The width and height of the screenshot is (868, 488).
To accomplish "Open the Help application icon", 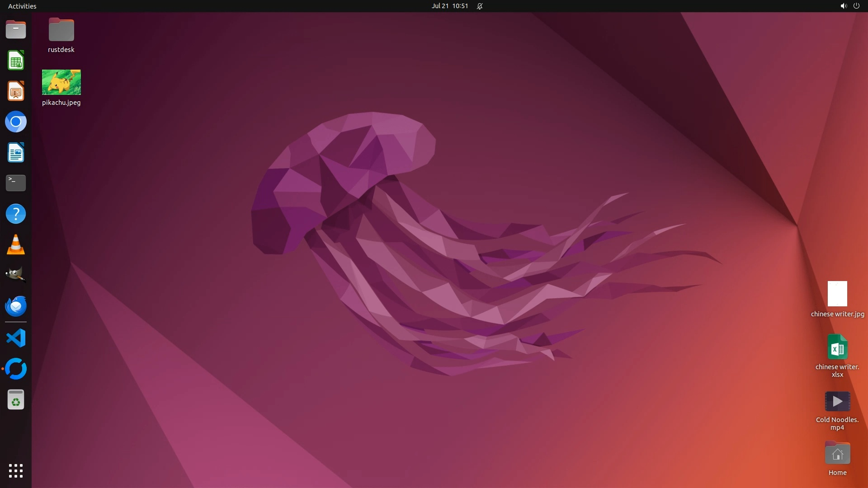I will pos(16,214).
